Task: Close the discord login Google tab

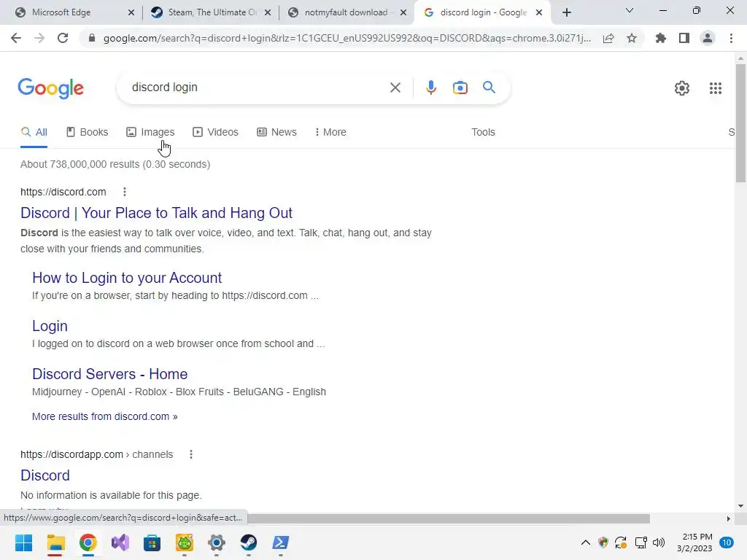Action: pos(539,12)
